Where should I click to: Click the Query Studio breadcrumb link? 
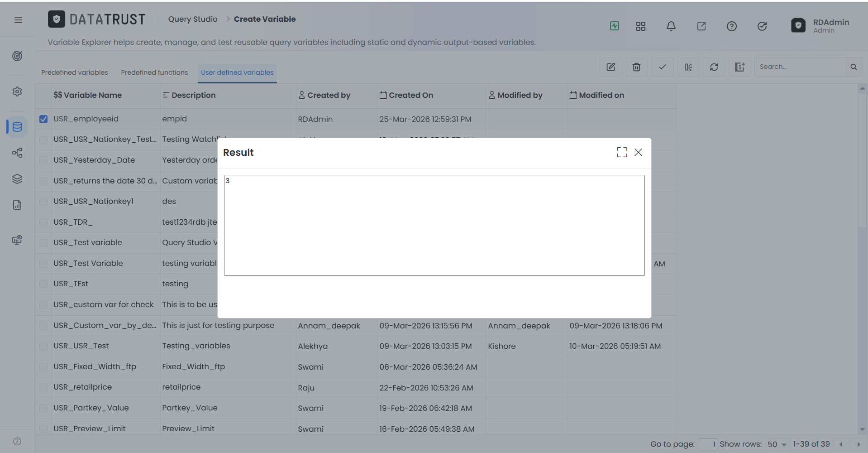(x=193, y=19)
